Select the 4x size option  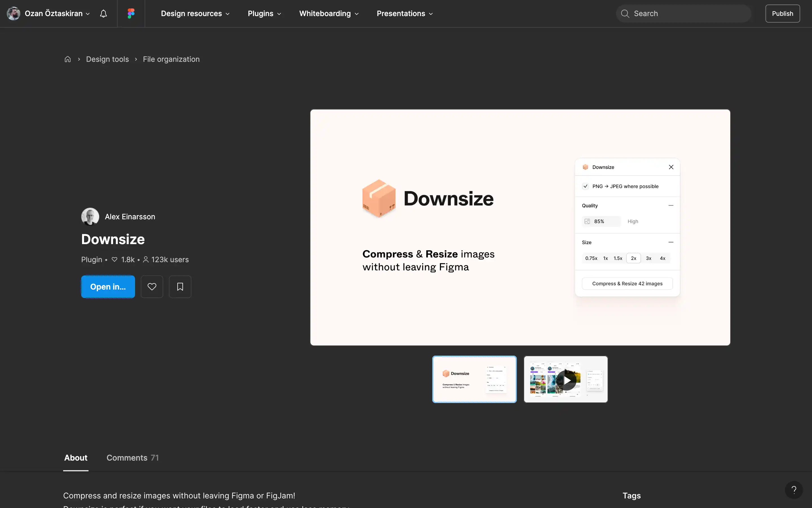662,258
